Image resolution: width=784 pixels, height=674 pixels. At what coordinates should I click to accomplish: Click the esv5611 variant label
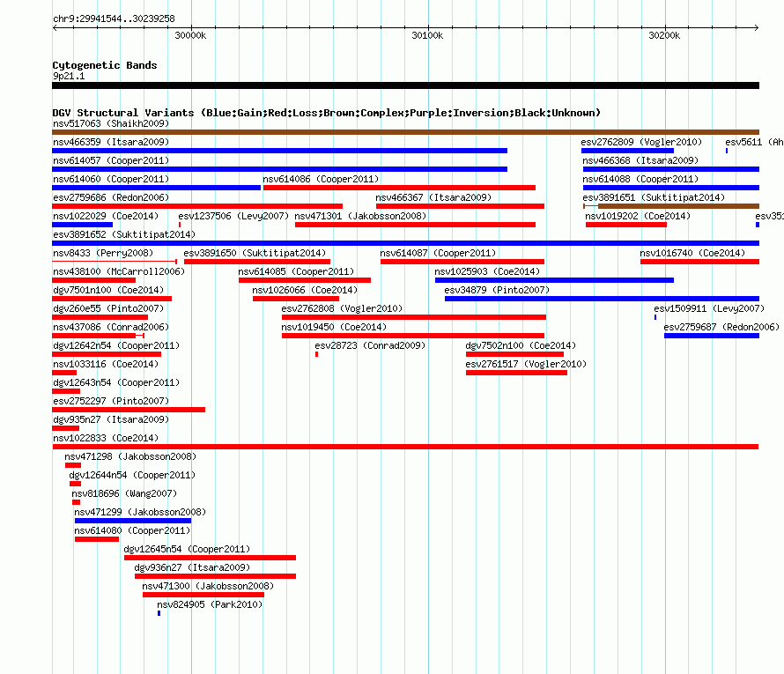click(753, 142)
